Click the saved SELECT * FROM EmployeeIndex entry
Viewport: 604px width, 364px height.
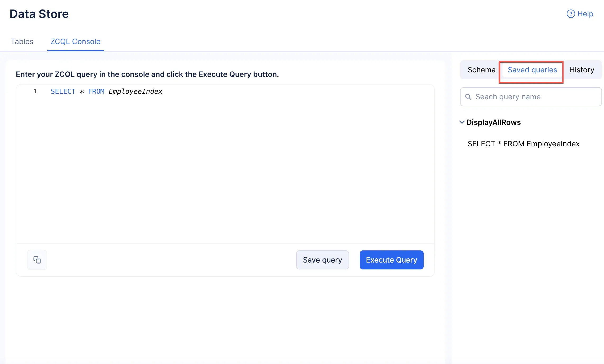click(x=523, y=144)
